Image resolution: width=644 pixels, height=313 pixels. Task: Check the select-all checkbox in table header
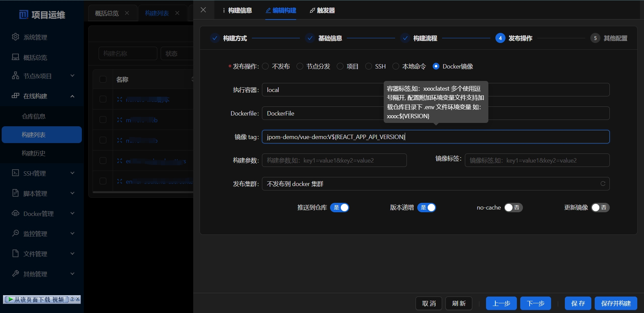point(103,79)
